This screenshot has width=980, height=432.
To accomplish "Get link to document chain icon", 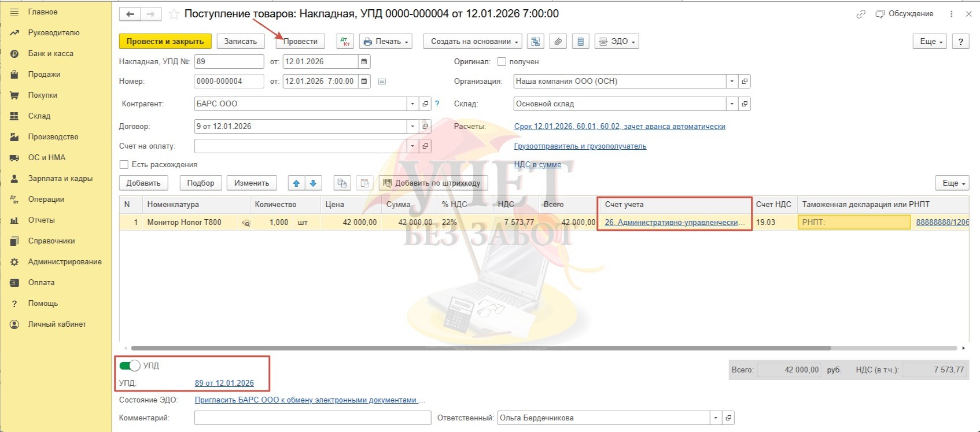I will point(861,14).
